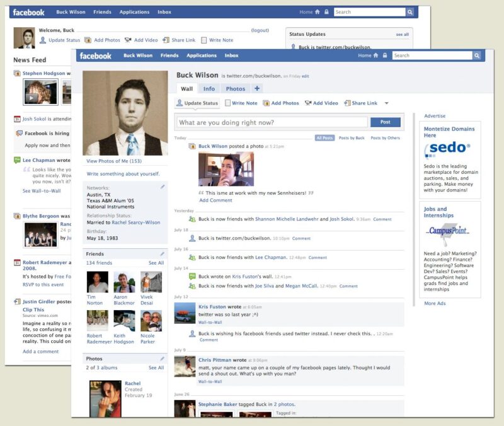
Task: Click the search magnifier button in front window
Action: [x=477, y=55]
